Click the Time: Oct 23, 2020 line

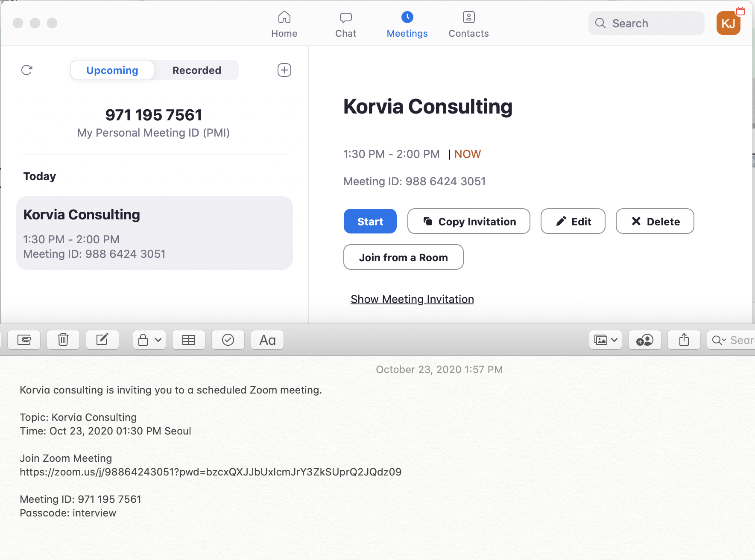click(x=105, y=431)
